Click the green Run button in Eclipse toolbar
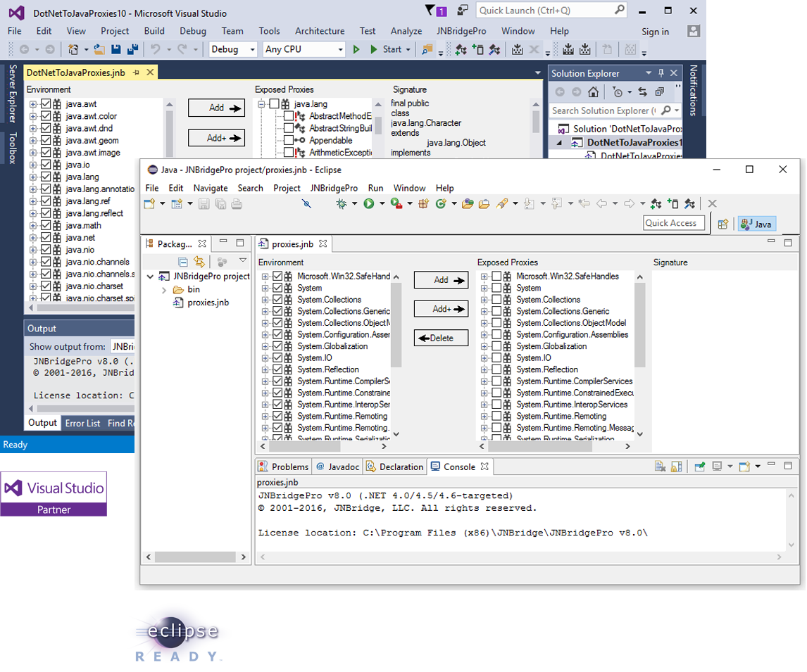Viewport: 807px width, 672px height. point(368,204)
